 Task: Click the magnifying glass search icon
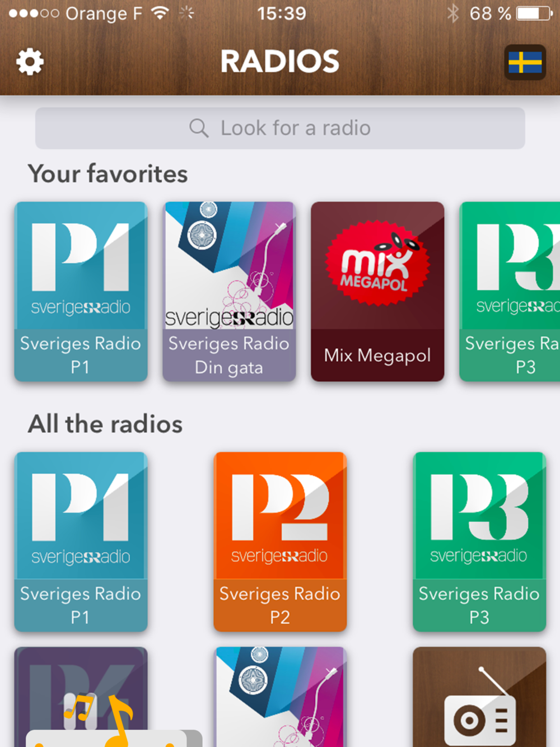coord(198,128)
